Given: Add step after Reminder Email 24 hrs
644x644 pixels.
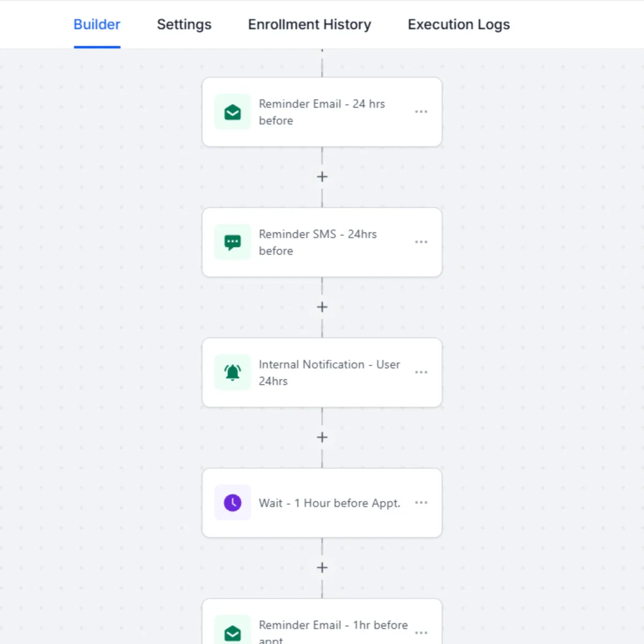Looking at the screenshot, I should (322, 177).
